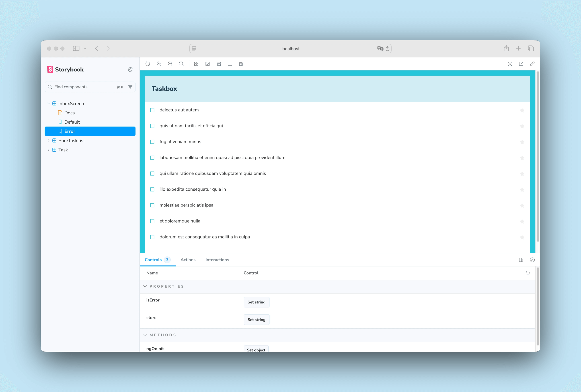The height and width of the screenshot is (392, 581).
Task: Select the Default story in sidebar
Action: [x=72, y=122]
